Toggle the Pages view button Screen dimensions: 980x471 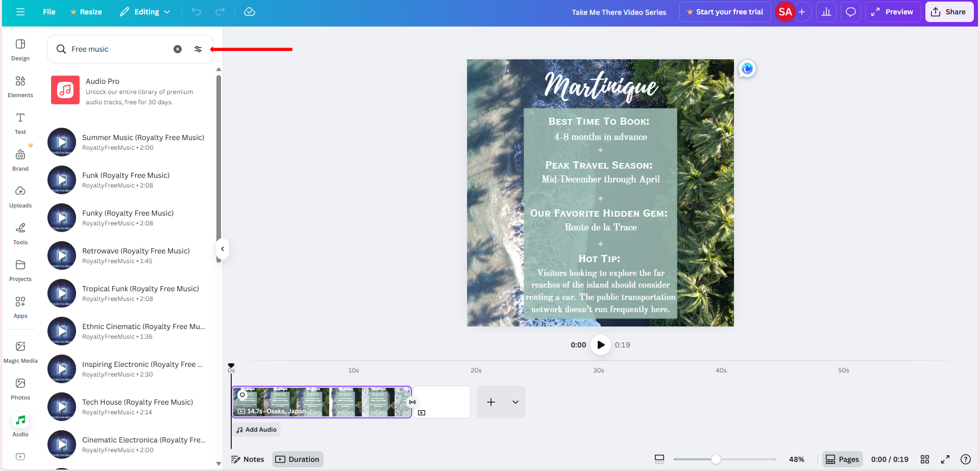(843, 459)
